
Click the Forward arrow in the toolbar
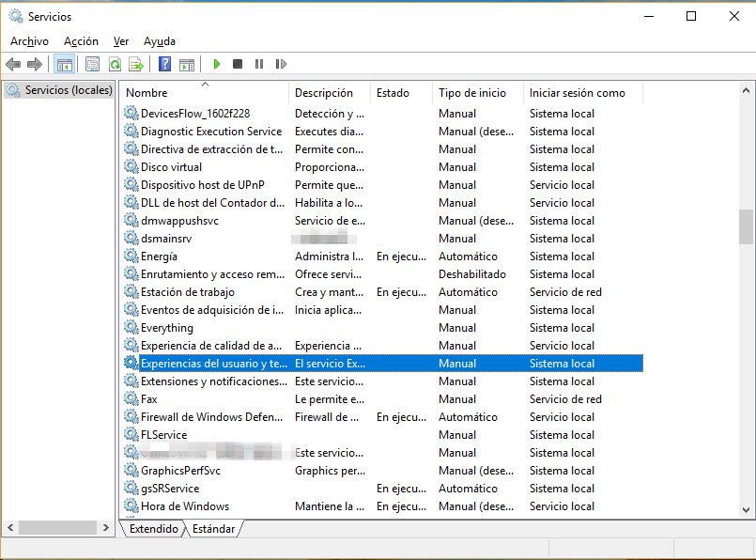pyautogui.click(x=35, y=64)
